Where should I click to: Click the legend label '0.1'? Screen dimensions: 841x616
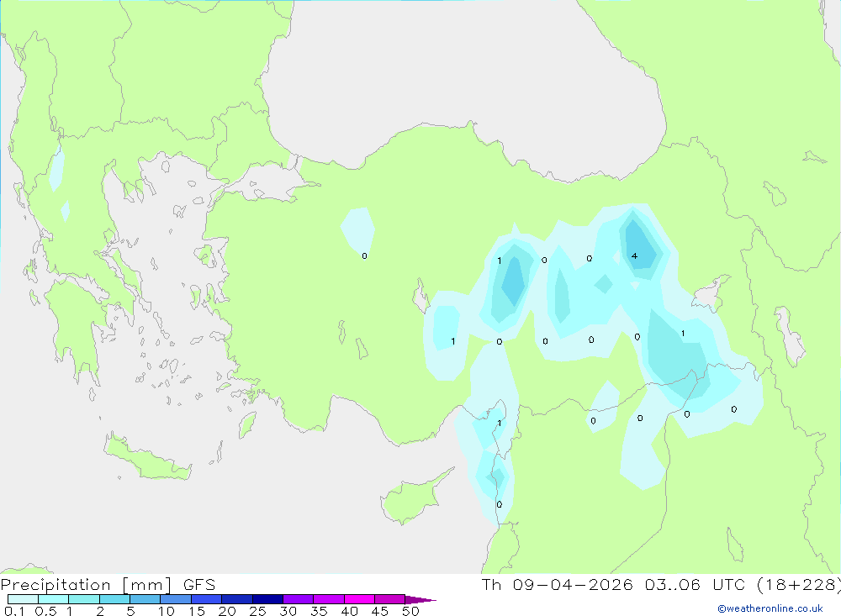(14, 611)
